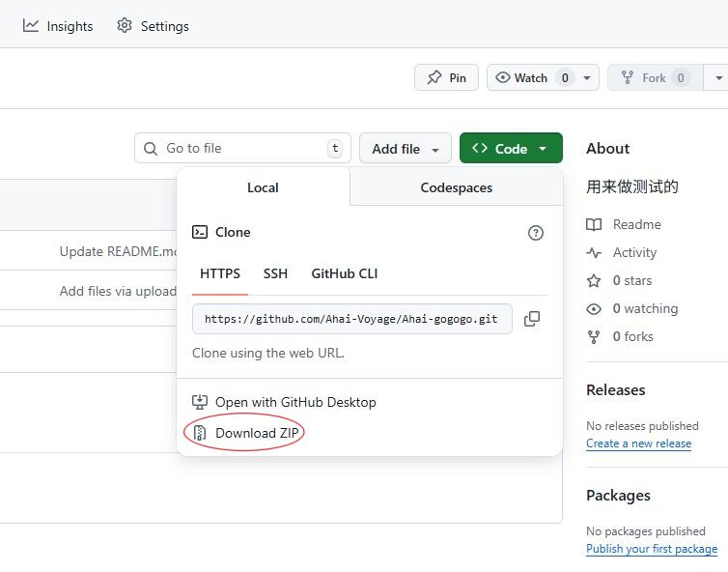
Task: Open the Activity link
Action: click(x=634, y=252)
